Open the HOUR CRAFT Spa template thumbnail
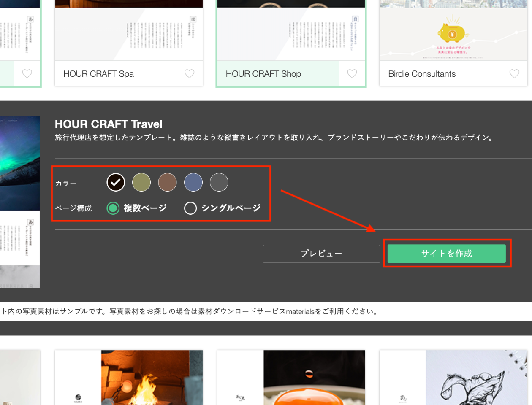Image resolution: width=532 pixels, height=405 pixels. (x=129, y=32)
